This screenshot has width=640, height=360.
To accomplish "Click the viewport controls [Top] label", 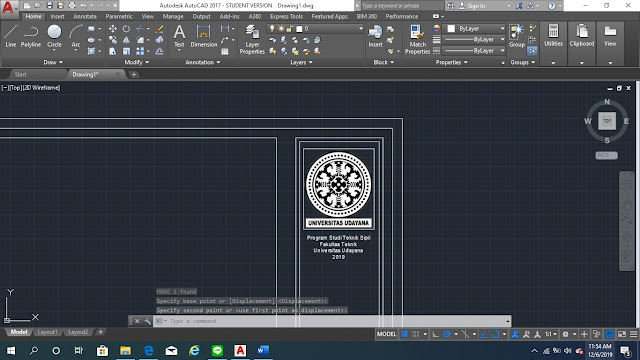I will point(16,88).
